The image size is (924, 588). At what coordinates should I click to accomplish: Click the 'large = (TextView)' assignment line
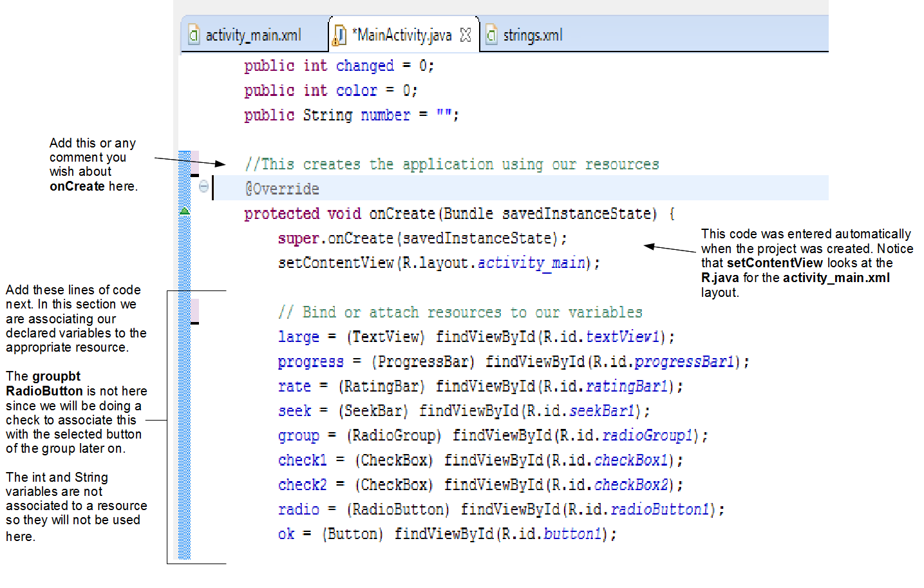coord(476,337)
